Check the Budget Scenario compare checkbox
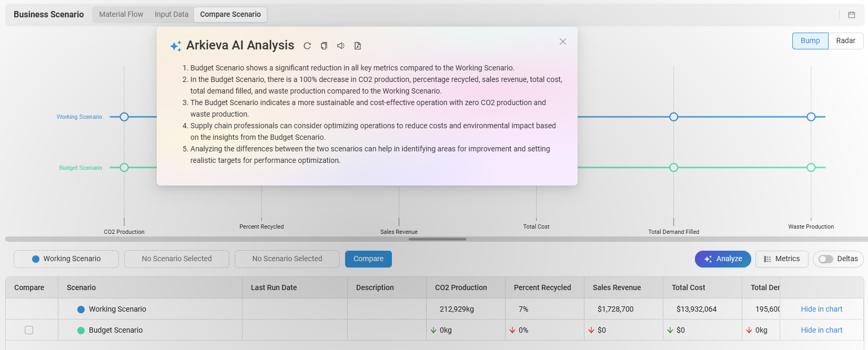The height and width of the screenshot is (350, 868). [x=29, y=330]
